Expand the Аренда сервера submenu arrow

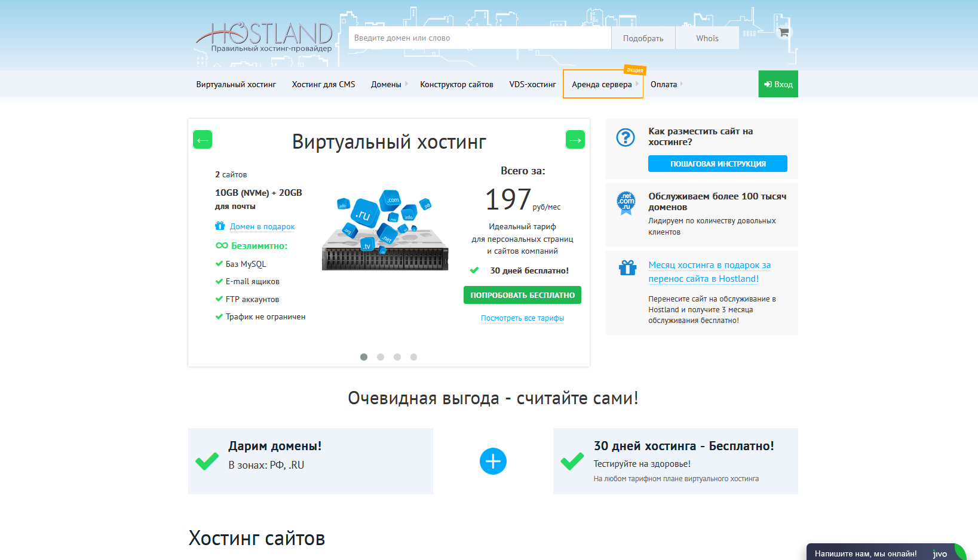pyautogui.click(x=637, y=84)
